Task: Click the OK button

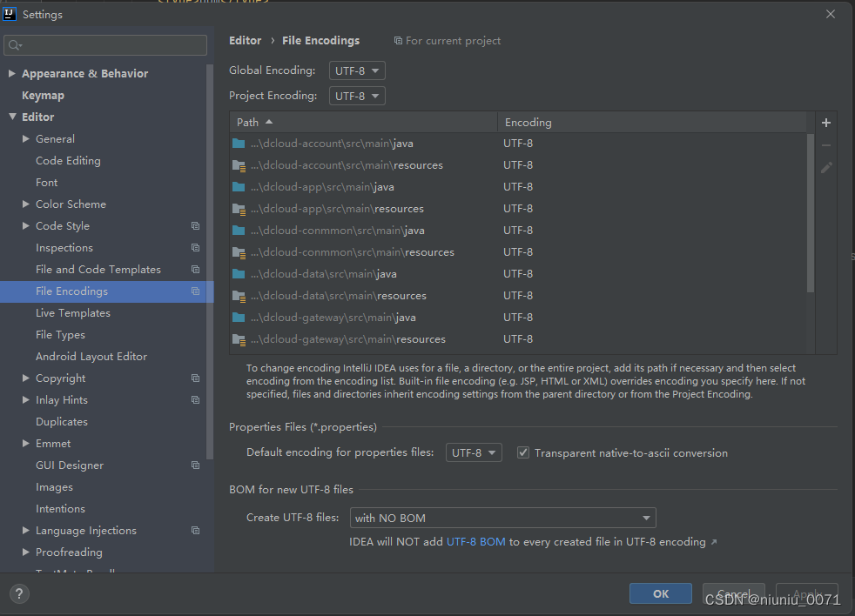Action: [x=660, y=593]
